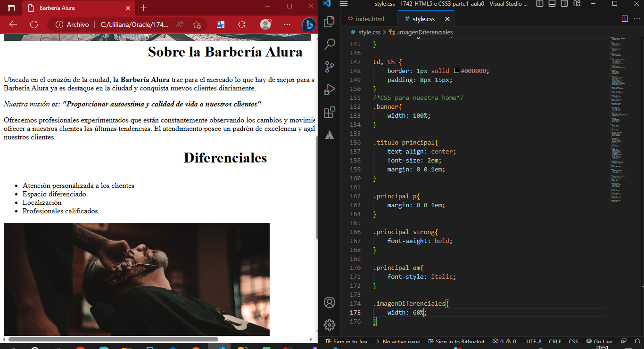Refresh the Barbería Alura page
This screenshot has width=644, height=349.
(x=34, y=24)
